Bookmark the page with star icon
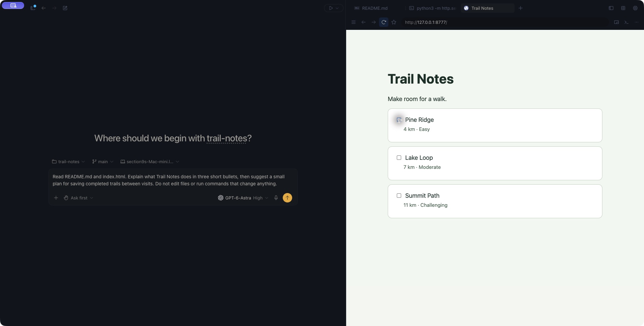This screenshot has height=326, width=644. tap(394, 22)
